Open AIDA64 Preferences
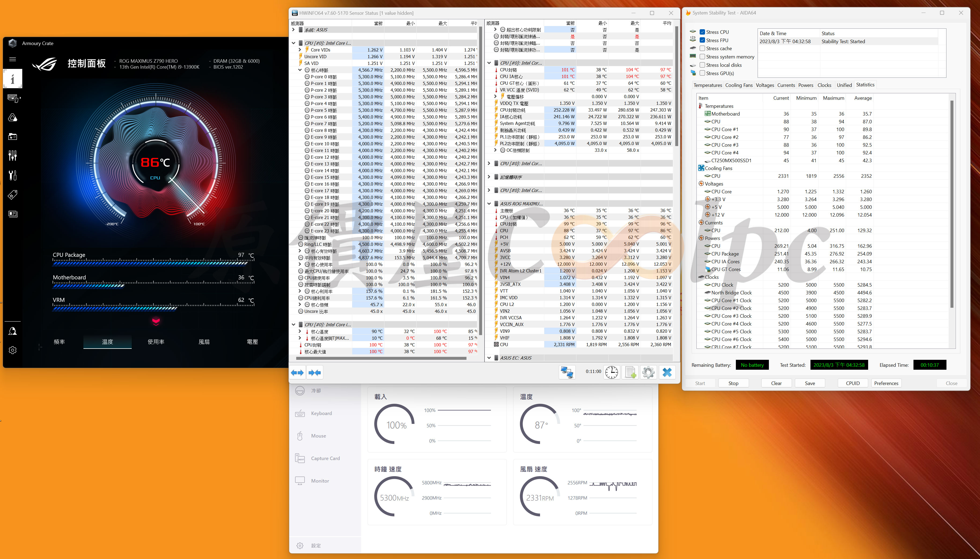980x559 pixels. [886, 383]
